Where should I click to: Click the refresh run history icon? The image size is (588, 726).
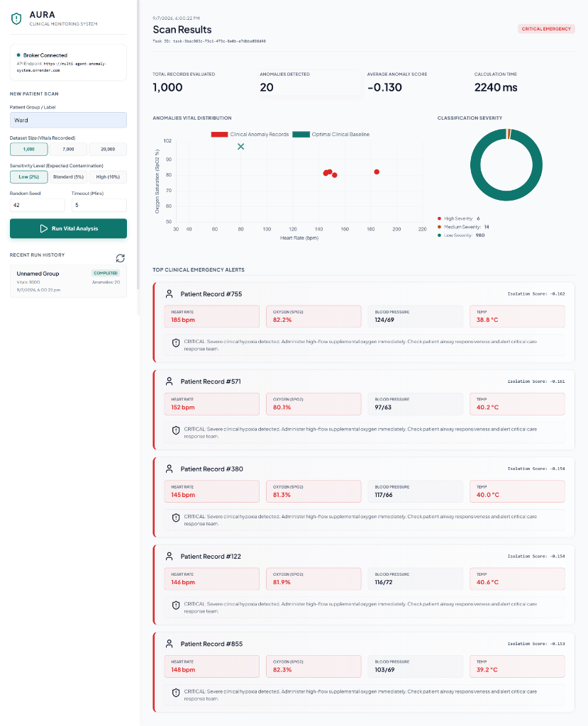coord(121,258)
